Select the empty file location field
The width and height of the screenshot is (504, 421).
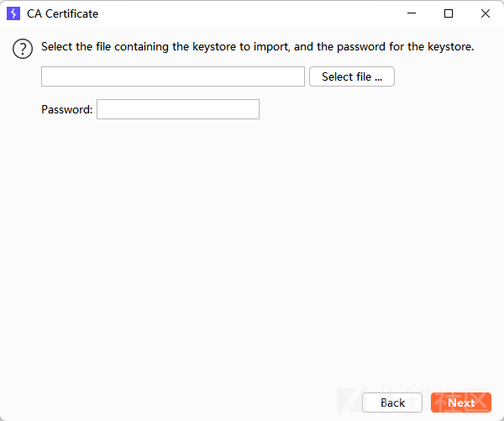coord(172,76)
